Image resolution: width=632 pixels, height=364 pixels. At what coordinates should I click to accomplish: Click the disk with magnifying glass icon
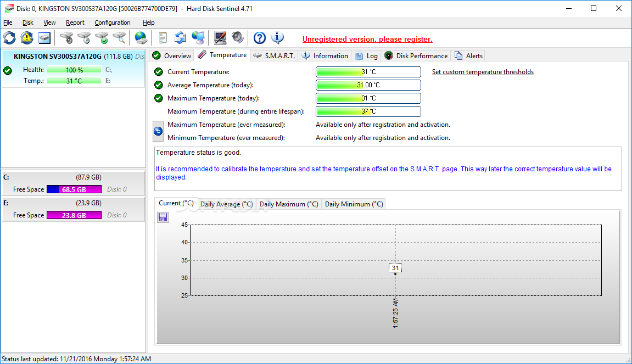click(x=119, y=38)
